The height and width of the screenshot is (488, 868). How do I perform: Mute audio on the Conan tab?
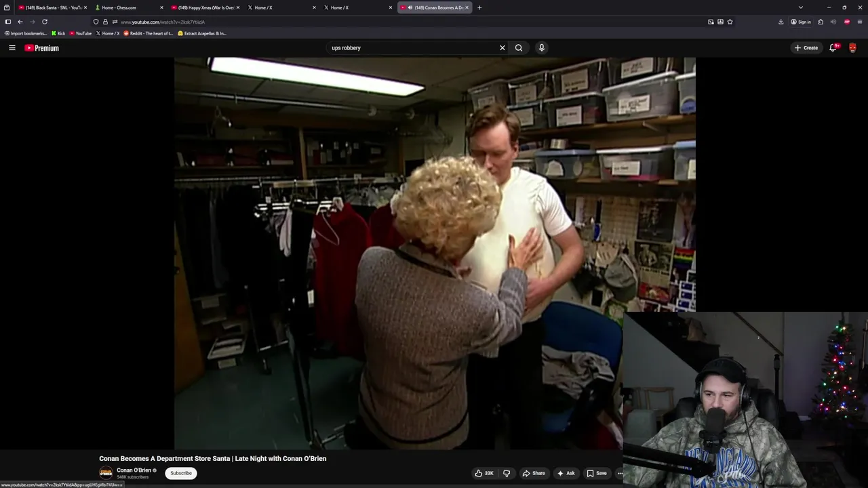coord(410,7)
